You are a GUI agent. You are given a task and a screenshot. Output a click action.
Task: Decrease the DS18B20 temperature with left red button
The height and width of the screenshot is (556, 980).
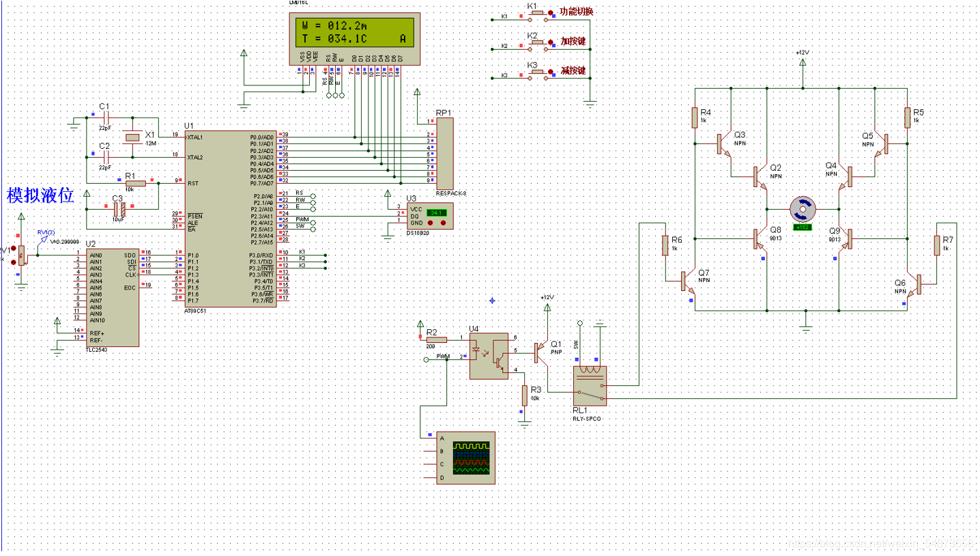pos(431,223)
